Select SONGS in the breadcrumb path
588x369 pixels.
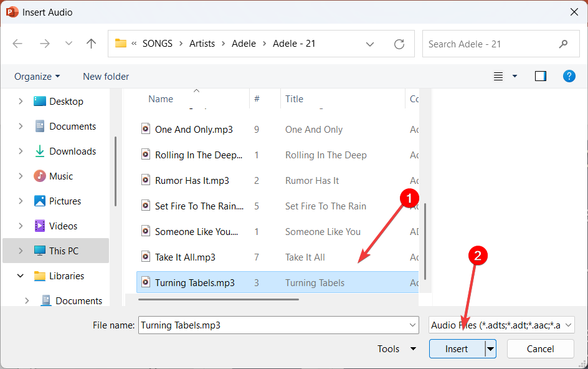pyautogui.click(x=157, y=44)
